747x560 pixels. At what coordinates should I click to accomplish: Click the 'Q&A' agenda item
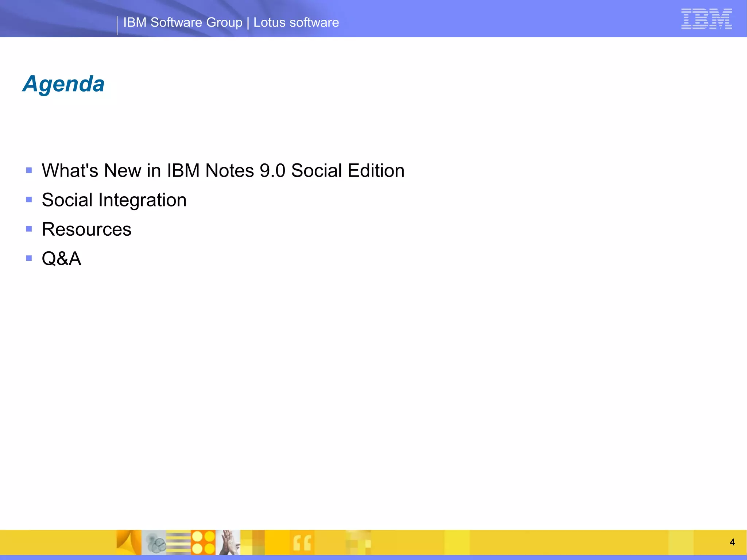point(62,259)
